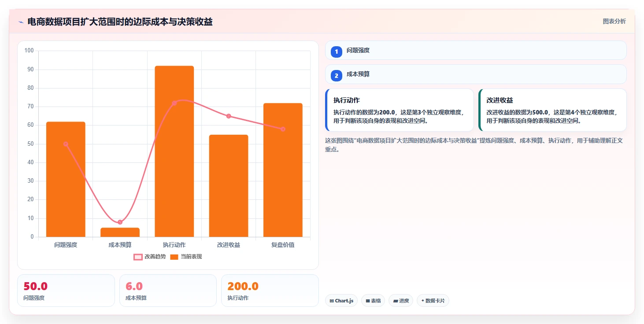Toggle the 当前表现 legend item
The width and height of the screenshot is (644, 324).
(186, 257)
